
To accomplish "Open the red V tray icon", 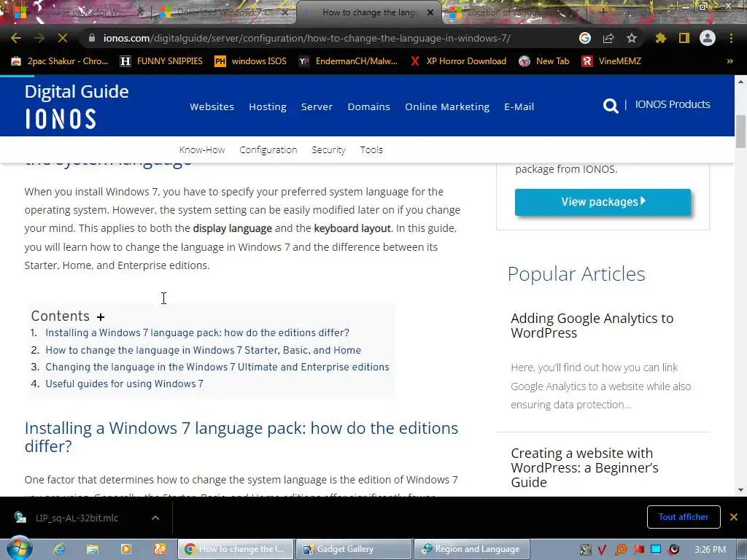I will tap(602, 550).
